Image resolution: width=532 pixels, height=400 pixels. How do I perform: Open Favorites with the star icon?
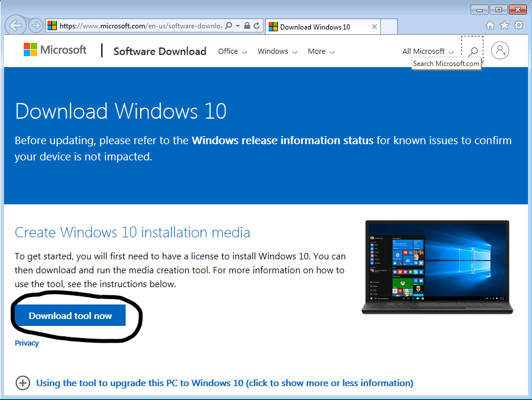point(505,25)
